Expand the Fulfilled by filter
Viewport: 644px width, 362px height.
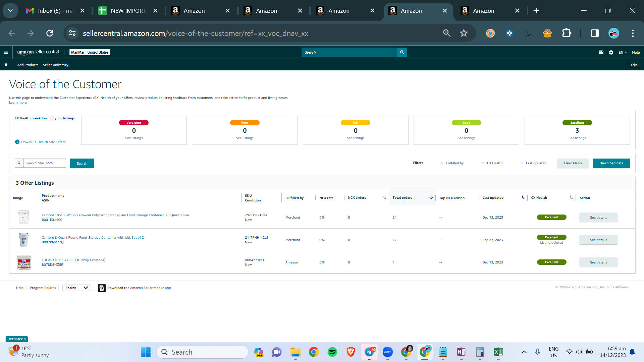[452, 163]
